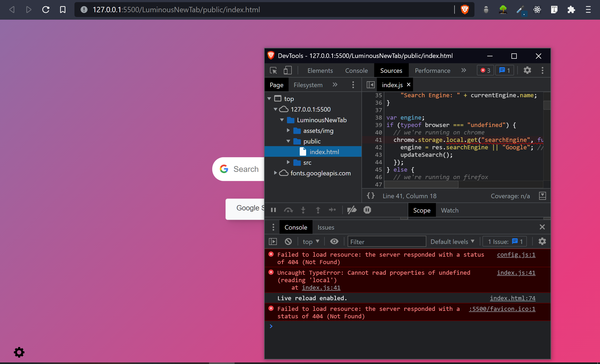Select the inspect element tool
The width and height of the screenshot is (600, 364).
[273, 70]
